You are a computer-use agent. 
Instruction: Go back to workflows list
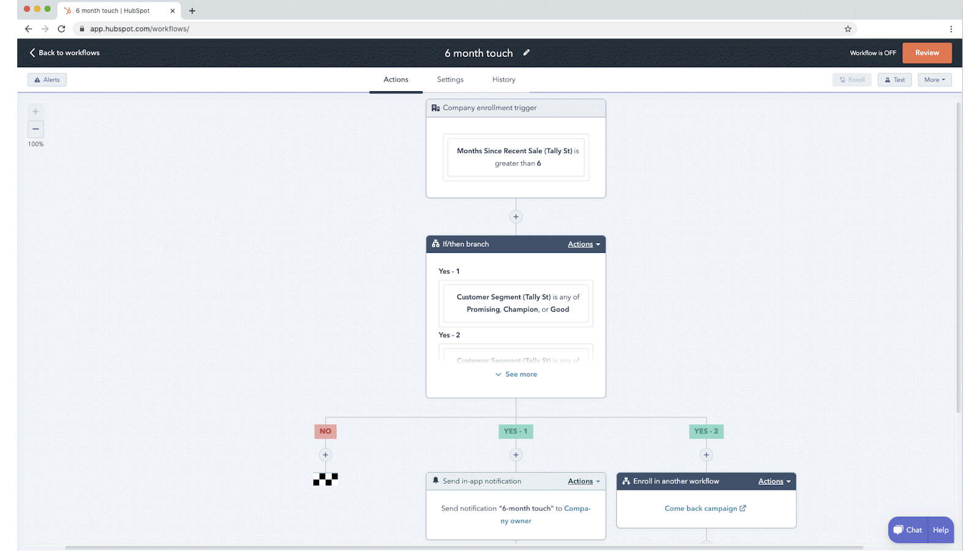(x=64, y=53)
